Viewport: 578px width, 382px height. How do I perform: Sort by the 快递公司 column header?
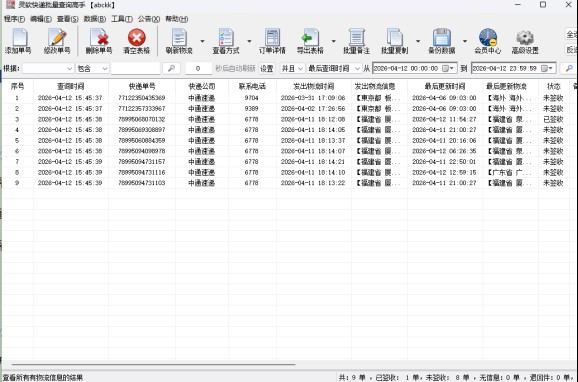202,86
